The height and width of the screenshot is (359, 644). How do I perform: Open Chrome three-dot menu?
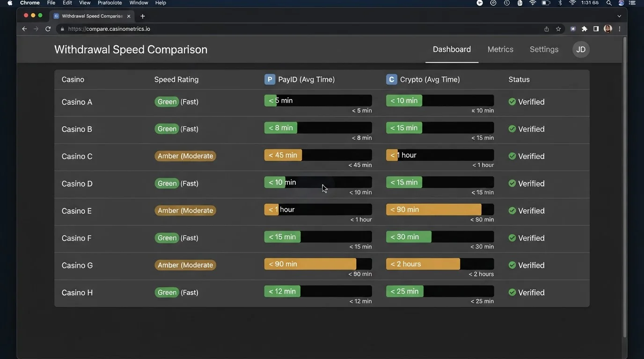tap(620, 29)
